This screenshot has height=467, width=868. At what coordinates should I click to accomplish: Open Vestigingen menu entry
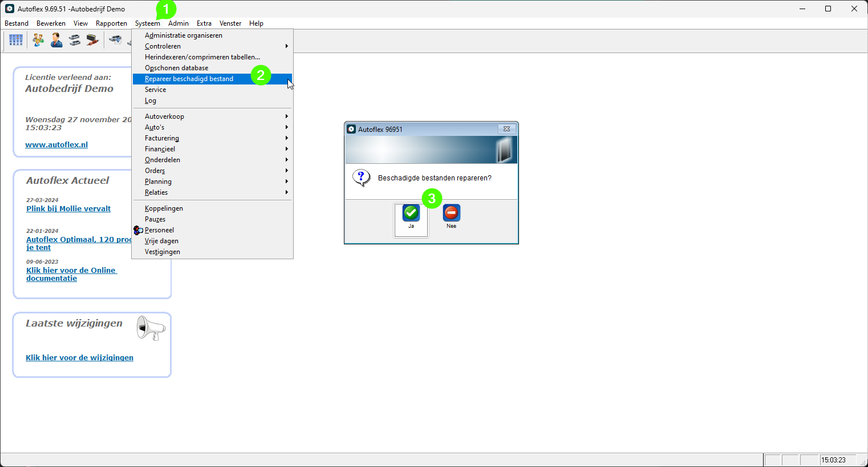coord(213,252)
